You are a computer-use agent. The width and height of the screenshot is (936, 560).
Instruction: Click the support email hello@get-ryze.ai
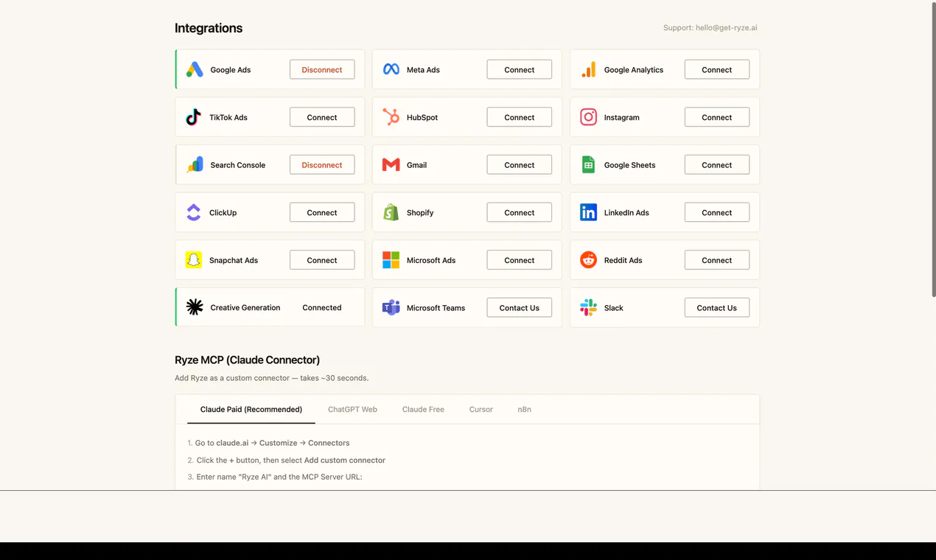(x=727, y=28)
